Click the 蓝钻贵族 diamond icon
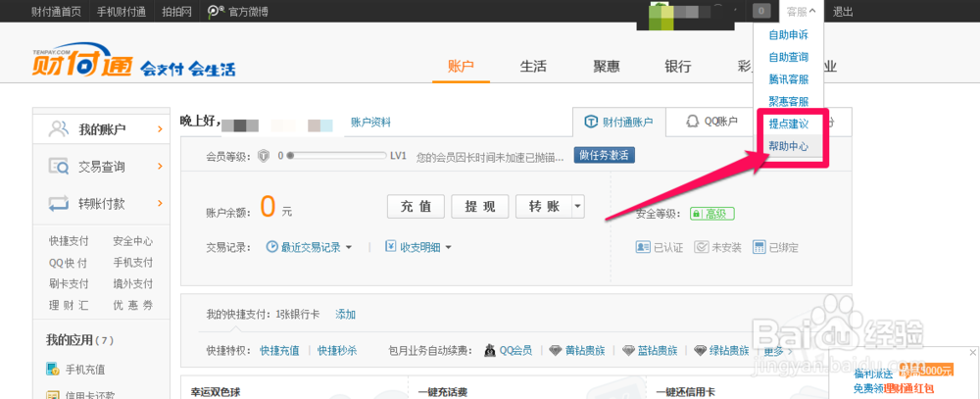 (629, 350)
